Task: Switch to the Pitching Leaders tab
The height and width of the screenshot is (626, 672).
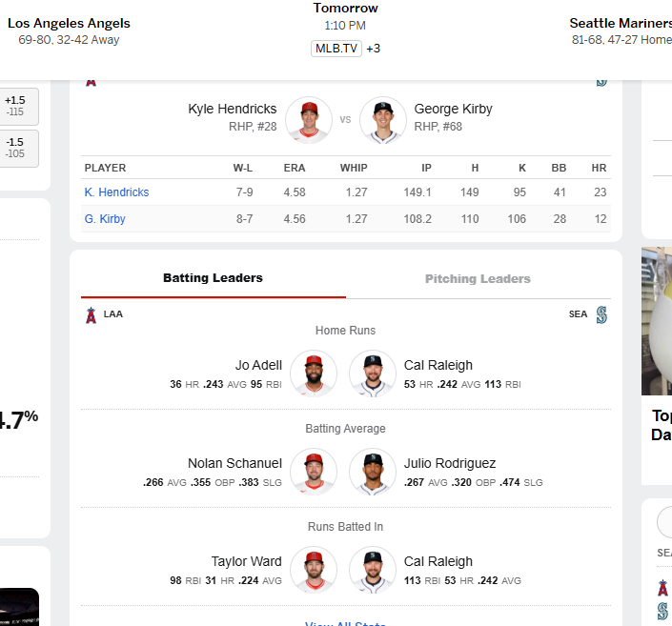Action: [x=478, y=279]
